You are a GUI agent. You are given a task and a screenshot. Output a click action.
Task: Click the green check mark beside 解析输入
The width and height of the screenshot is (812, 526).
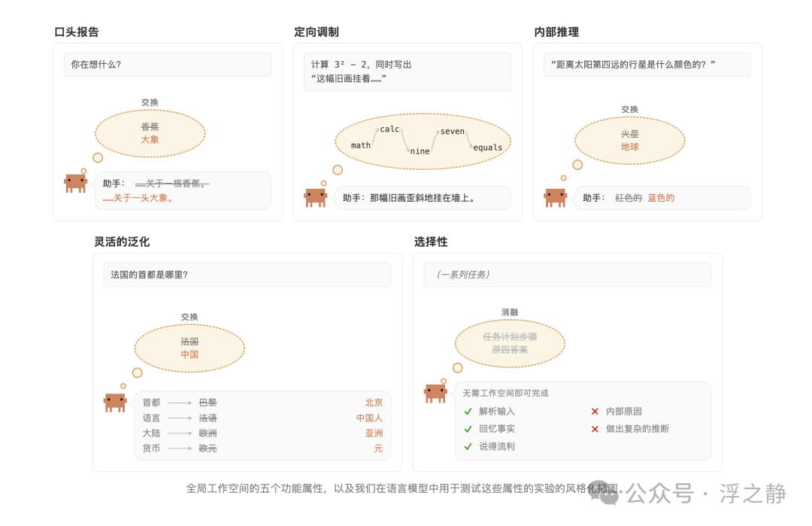[x=468, y=412]
